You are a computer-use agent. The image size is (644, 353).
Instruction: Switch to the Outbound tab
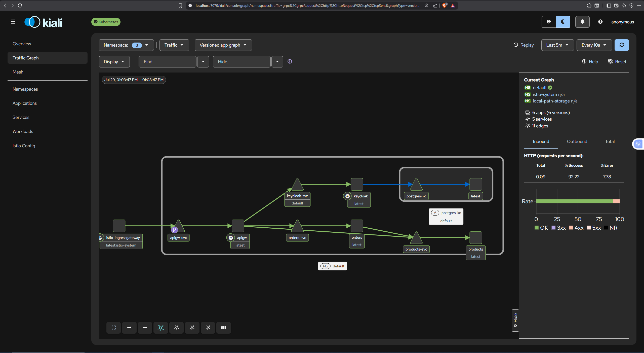(x=577, y=142)
